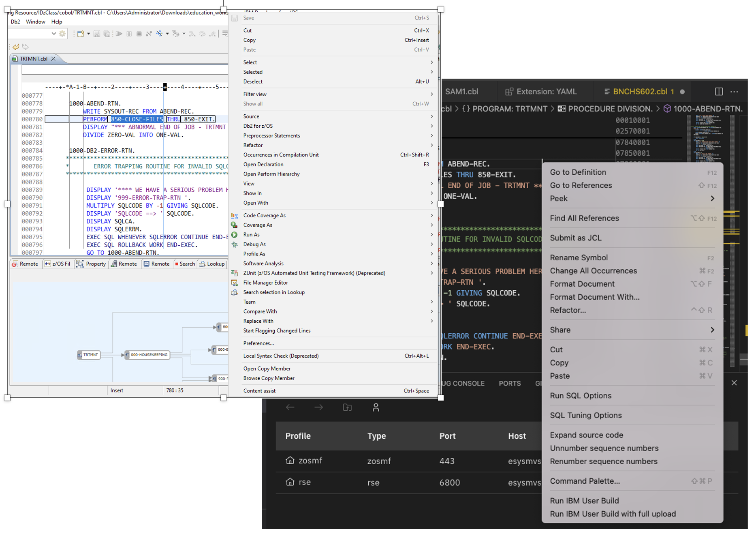Open the Skip Breakpoints dropdown arrow
756x536 pixels.
[167, 34]
